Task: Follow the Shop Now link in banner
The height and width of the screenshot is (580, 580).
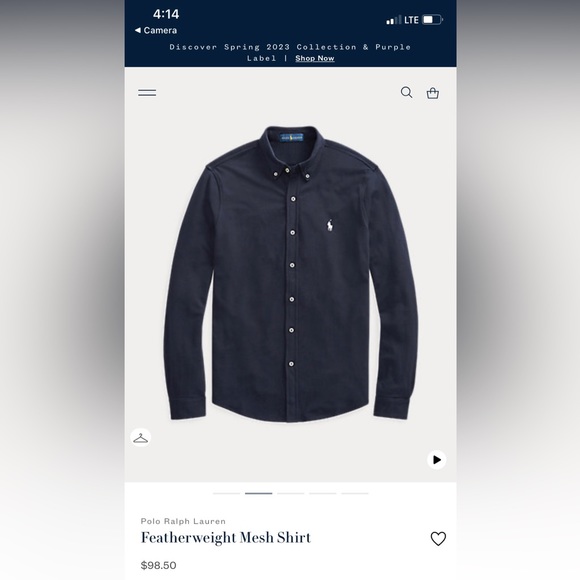Action: pyautogui.click(x=315, y=58)
